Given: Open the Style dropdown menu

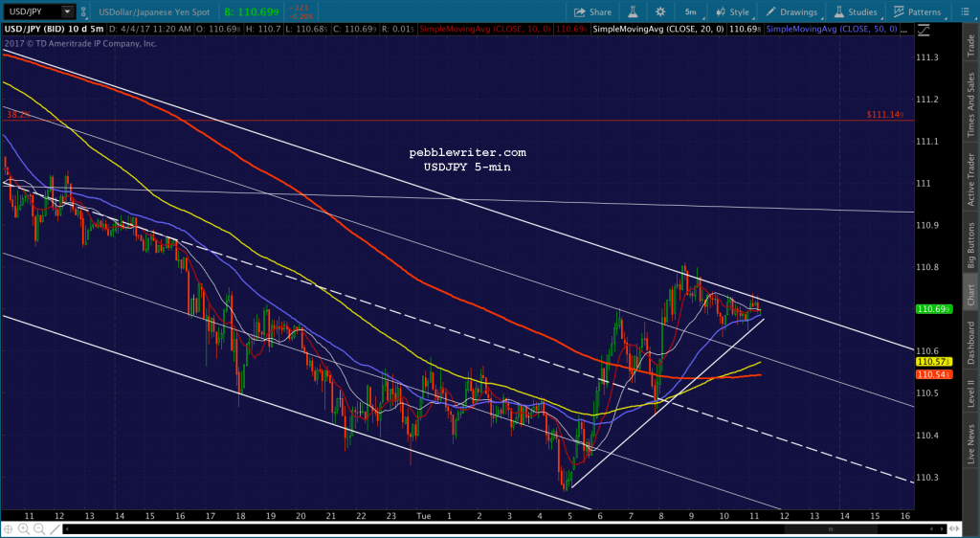Looking at the screenshot, I should tap(734, 11).
